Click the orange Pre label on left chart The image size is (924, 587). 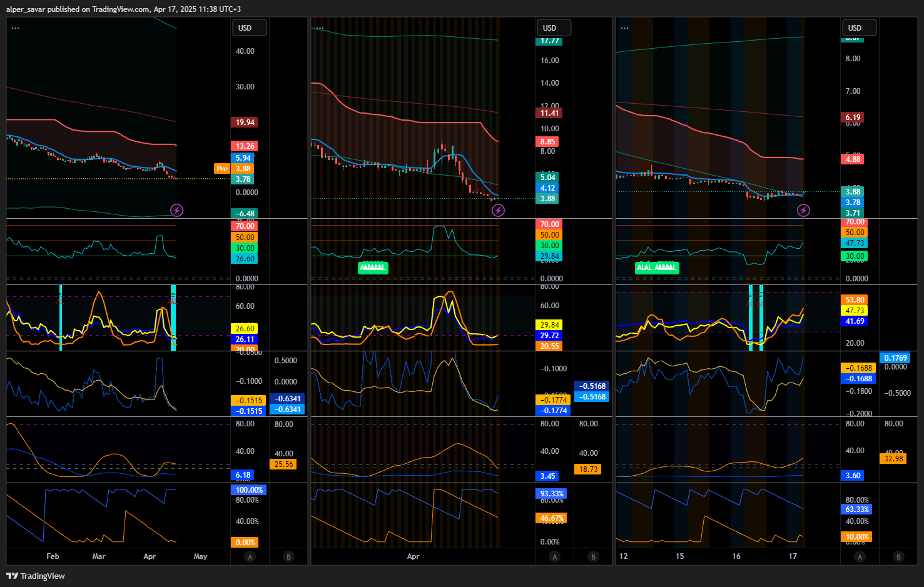coord(222,169)
